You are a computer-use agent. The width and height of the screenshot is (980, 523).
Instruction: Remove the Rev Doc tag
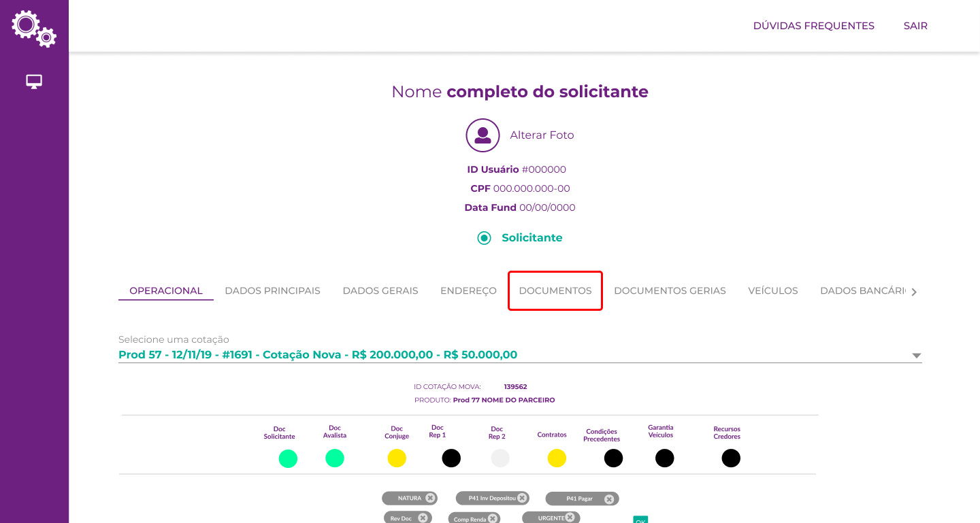(423, 518)
